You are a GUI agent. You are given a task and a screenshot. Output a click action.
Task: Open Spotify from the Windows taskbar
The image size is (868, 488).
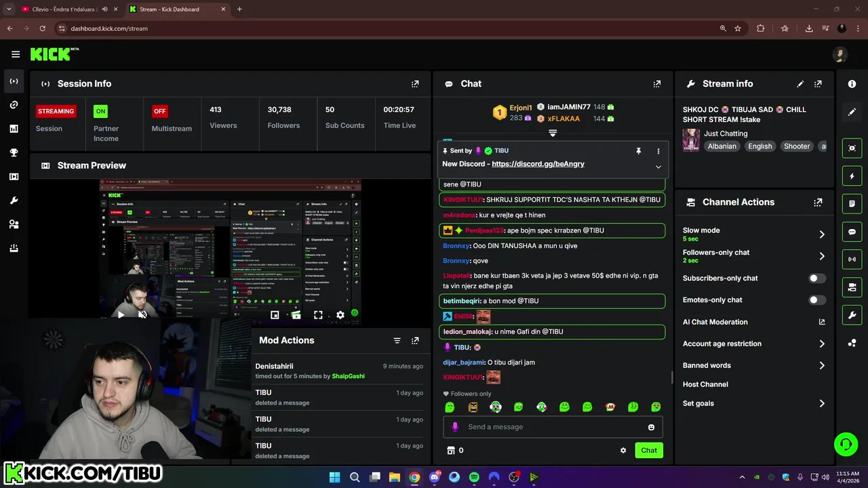(474, 477)
